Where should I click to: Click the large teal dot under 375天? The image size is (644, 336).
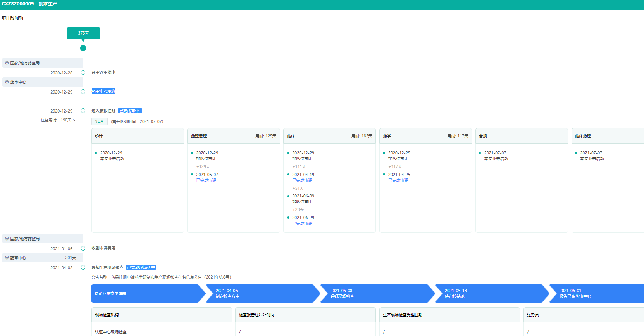click(x=83, y=48)
